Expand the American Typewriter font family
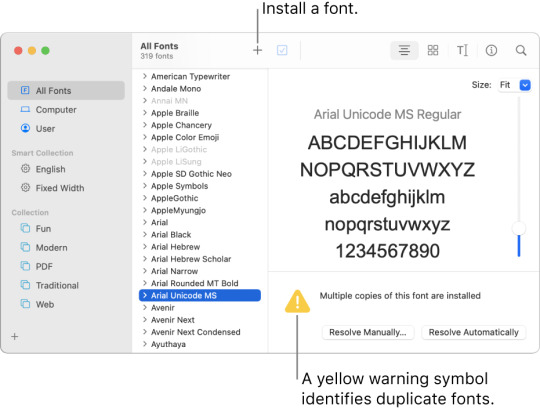This screenshot has height=412, width=540. click(x=145, y=76)
